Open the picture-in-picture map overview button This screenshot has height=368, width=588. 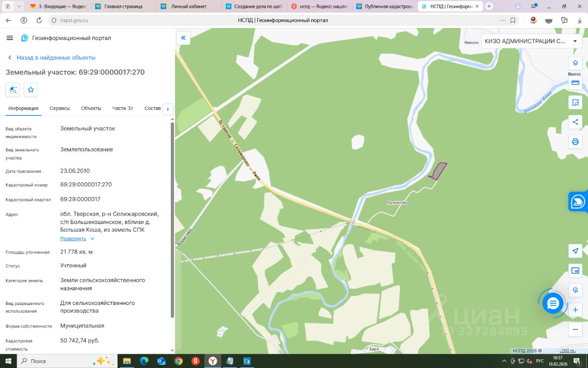click(x=575, y=270)
